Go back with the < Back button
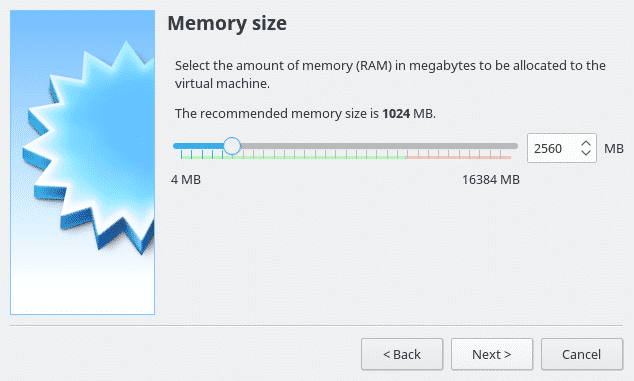This screenshot has height=381, width=634. (402, 354)
